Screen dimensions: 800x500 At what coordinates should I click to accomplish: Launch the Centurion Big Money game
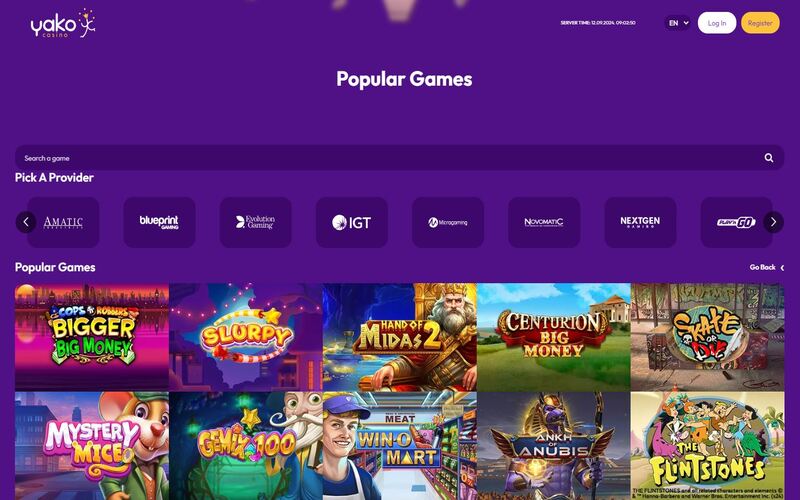tap(554, 337)
